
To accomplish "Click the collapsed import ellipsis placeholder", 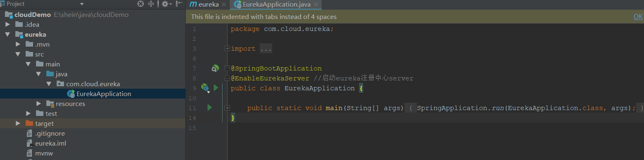I will coord(266,49).
